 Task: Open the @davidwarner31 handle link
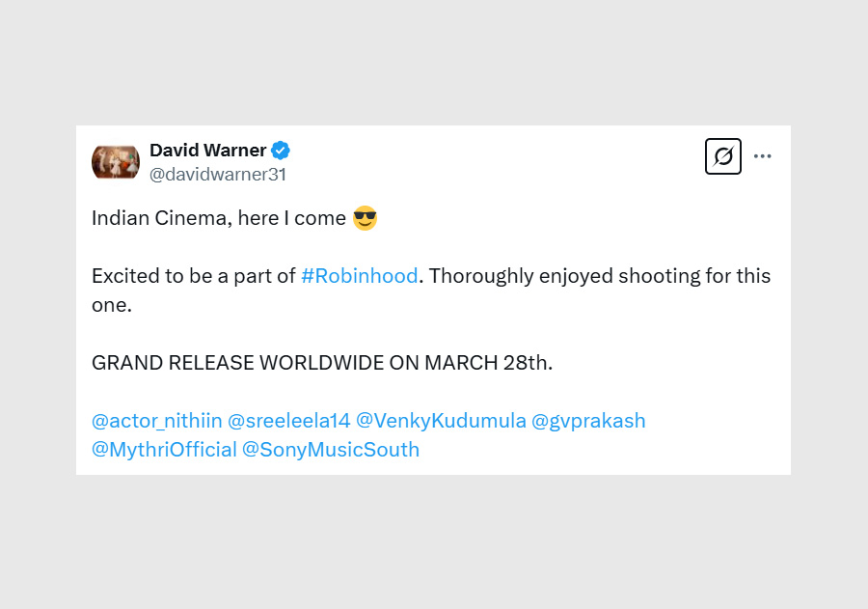218,175
